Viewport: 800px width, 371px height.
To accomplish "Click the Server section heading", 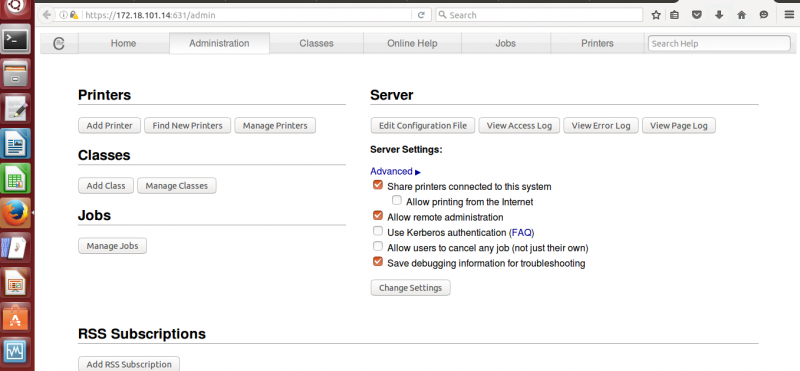I will [x=392, y=95].
